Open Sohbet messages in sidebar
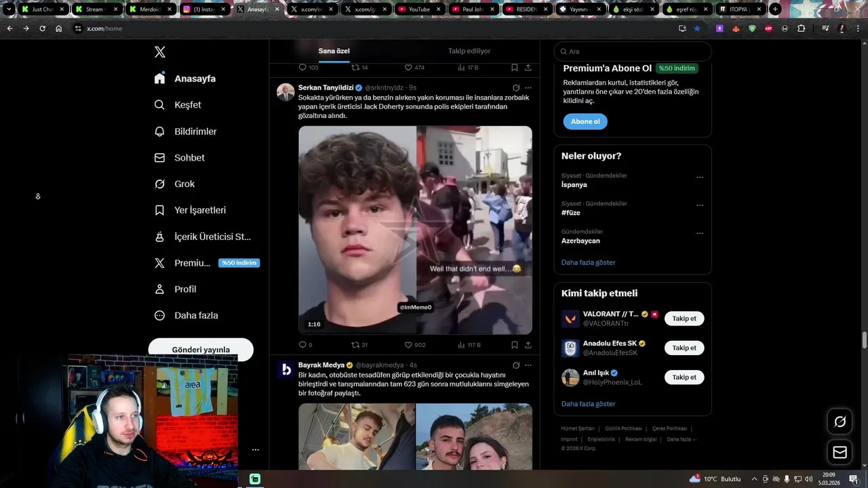The image size is (868, 488). click(180, 158)
